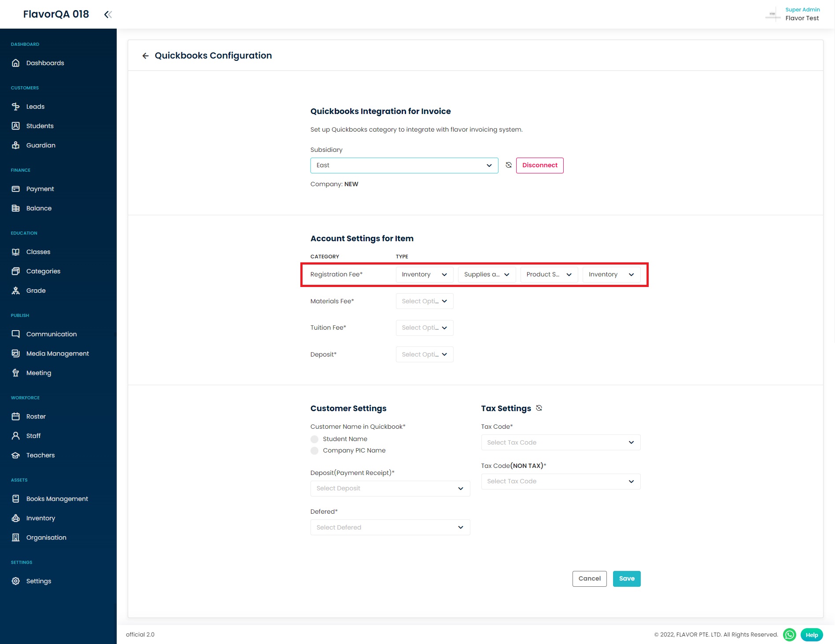Click the Classes book icon
The image size is (835, 644).
pyautogui.click(x=16, y=252)
